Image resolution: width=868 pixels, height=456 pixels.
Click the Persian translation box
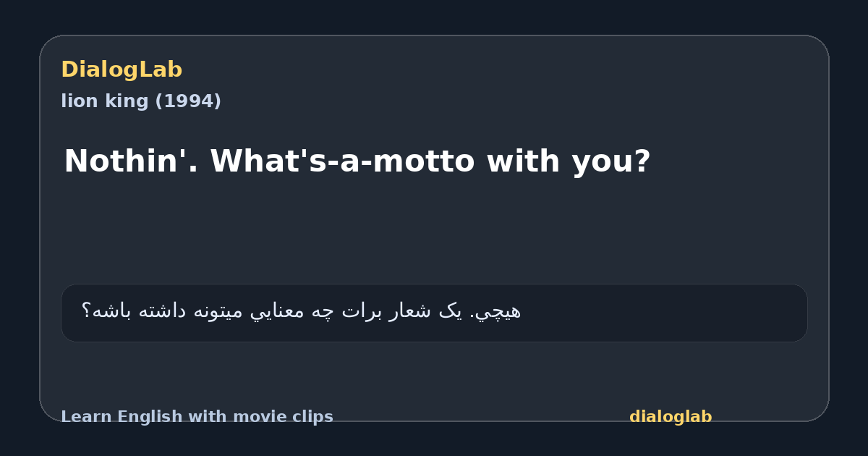[434, 313]
